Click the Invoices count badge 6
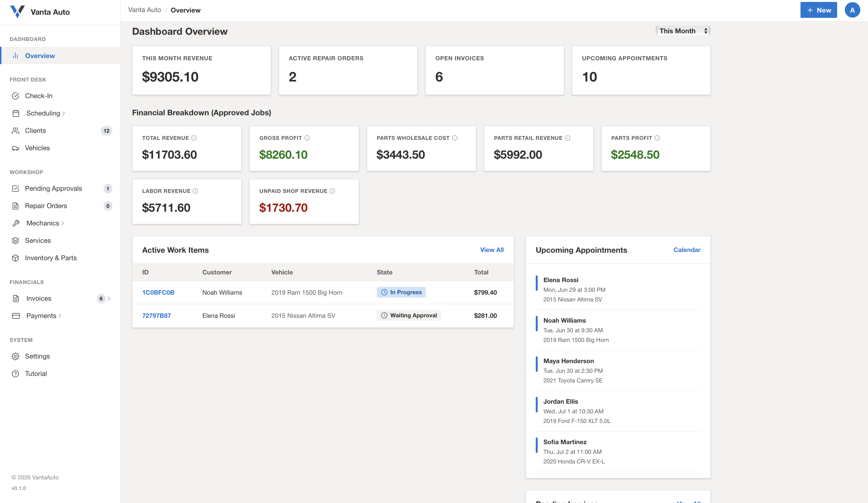Image resolution: width=868 pixels, height=503 pixels. coord(101,298)
